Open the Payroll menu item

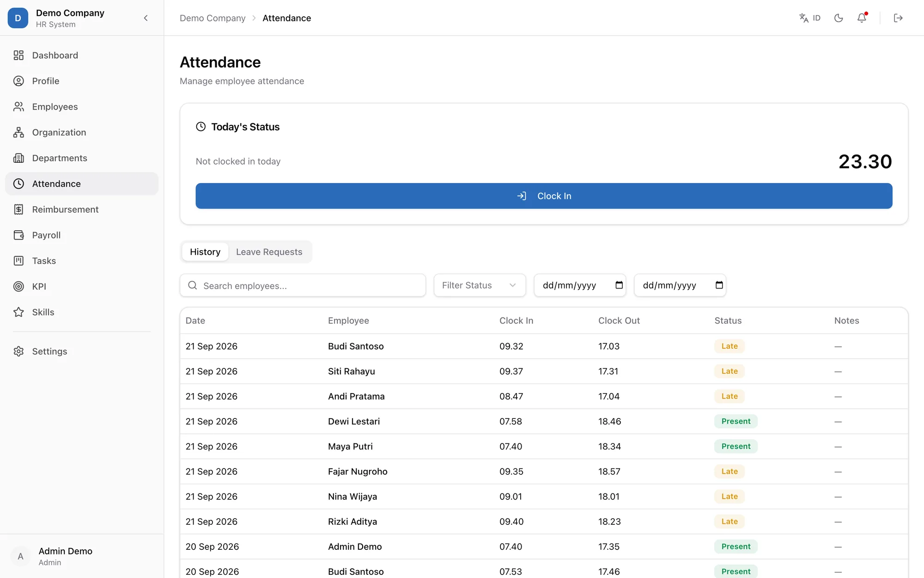(x=82, y=235)
